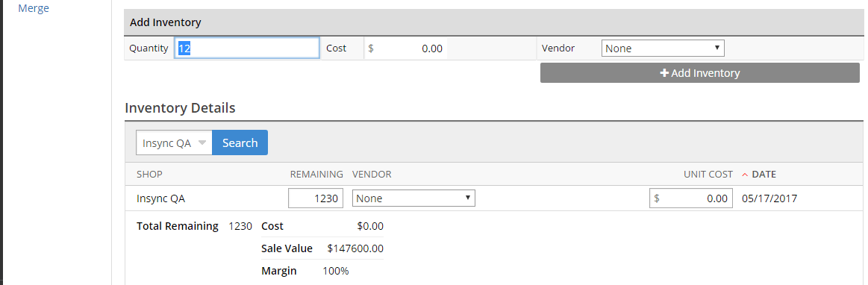Click the Add Inventory section header

tap(494, 22)
